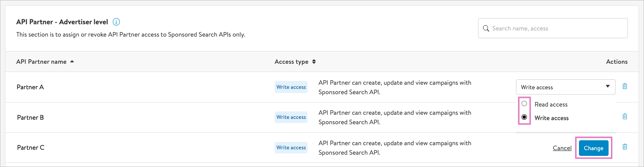Click the Access type sort arrows
This screenshot has height=167, width=644.
[314, 62]
